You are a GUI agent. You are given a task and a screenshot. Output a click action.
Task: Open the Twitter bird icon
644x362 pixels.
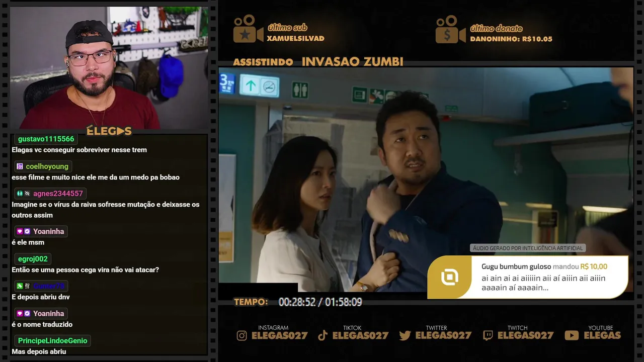pos(405,335)
